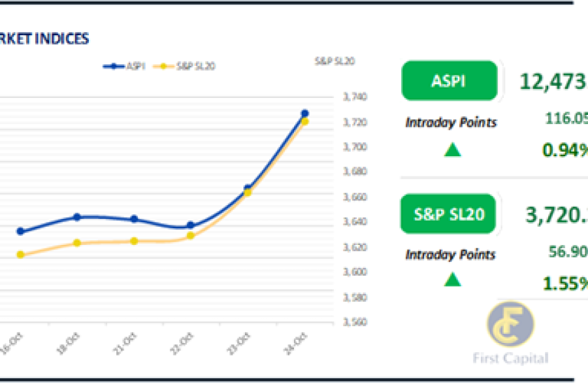The width and height of the screenshot is (588, 392).
Task: Select the yellow S&P SL20 point on 22-Oct
Action: [x=190, y=235]
